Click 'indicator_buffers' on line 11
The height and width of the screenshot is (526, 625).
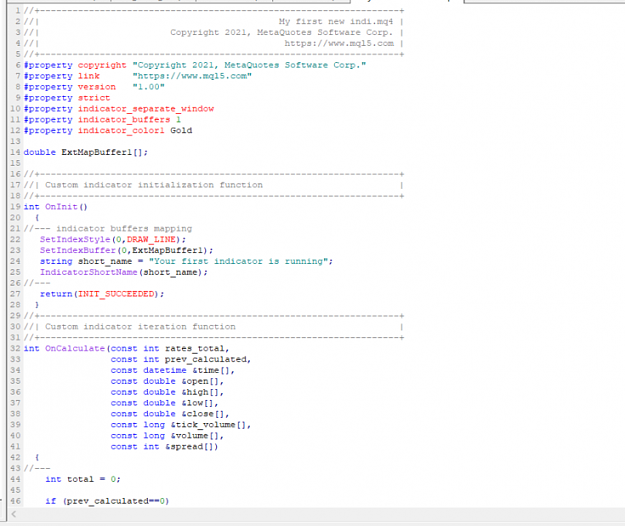coord(124,120)
